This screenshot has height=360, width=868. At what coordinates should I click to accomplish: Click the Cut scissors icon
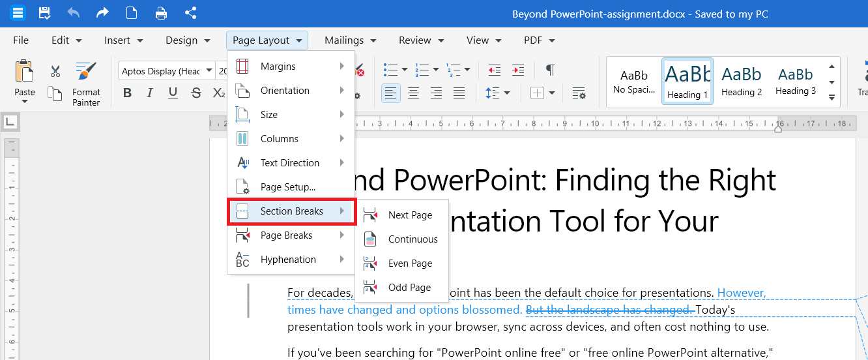(x=55, y=72)
